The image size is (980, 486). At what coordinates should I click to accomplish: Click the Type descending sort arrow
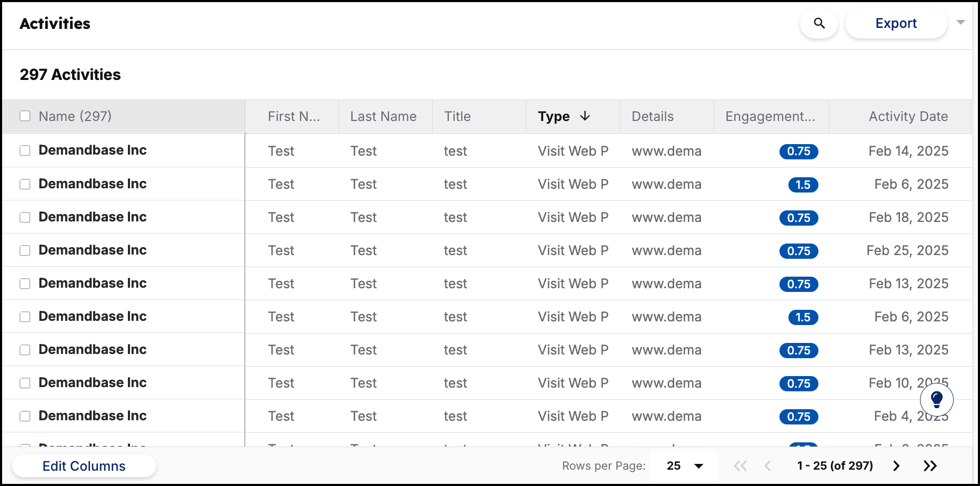tap(585, 116)
